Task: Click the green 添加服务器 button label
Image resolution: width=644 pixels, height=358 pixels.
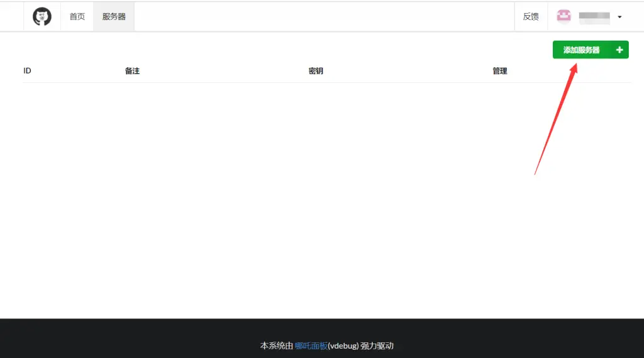Action: 581,50
